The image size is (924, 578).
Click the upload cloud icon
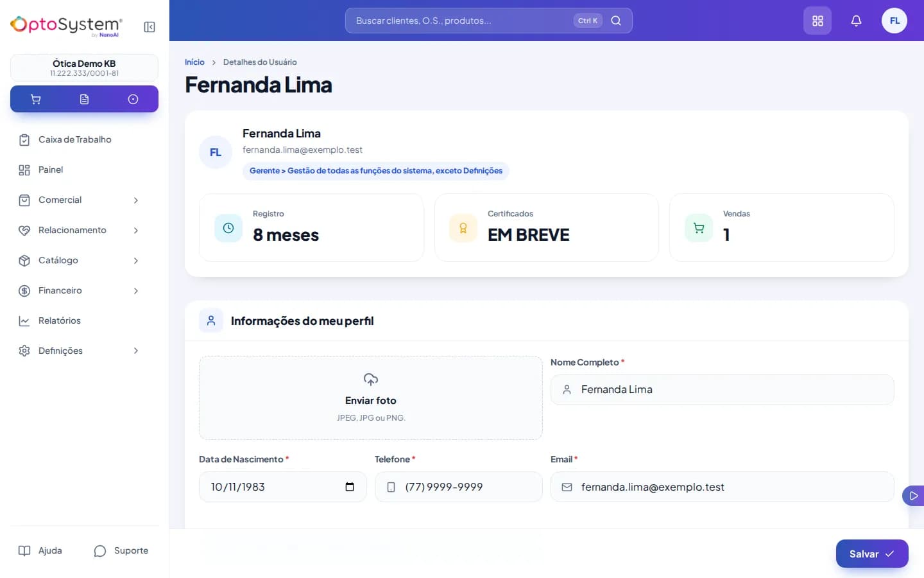pos(371,379)
